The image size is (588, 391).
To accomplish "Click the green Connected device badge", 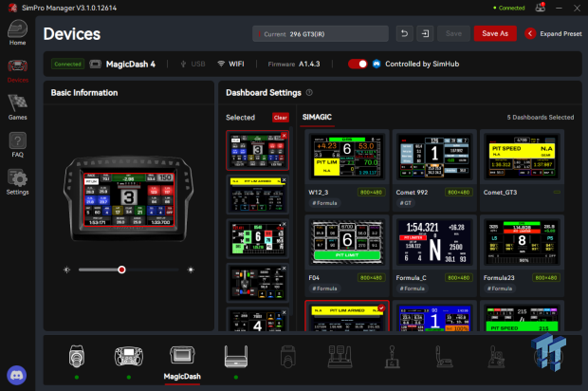I will (68, 65).
